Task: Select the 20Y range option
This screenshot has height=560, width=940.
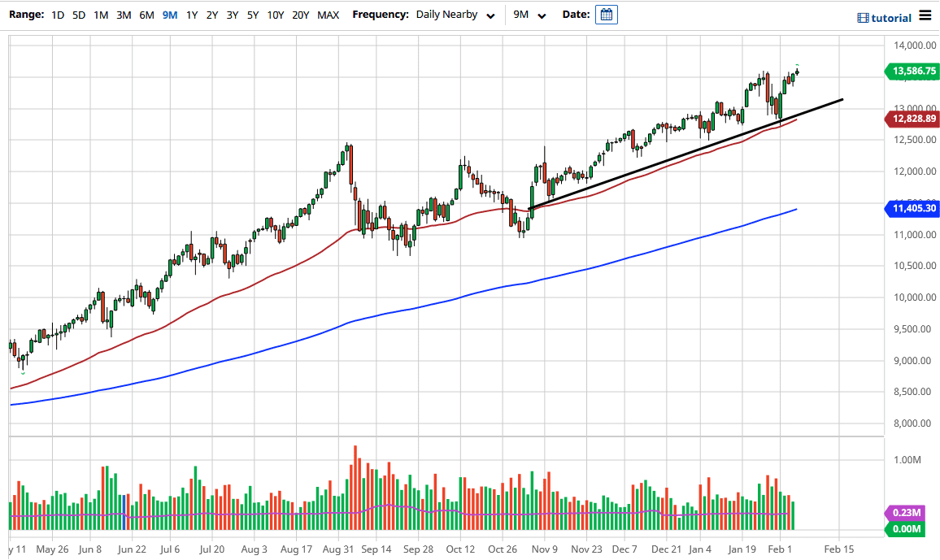Action: (x=300, y=15)
